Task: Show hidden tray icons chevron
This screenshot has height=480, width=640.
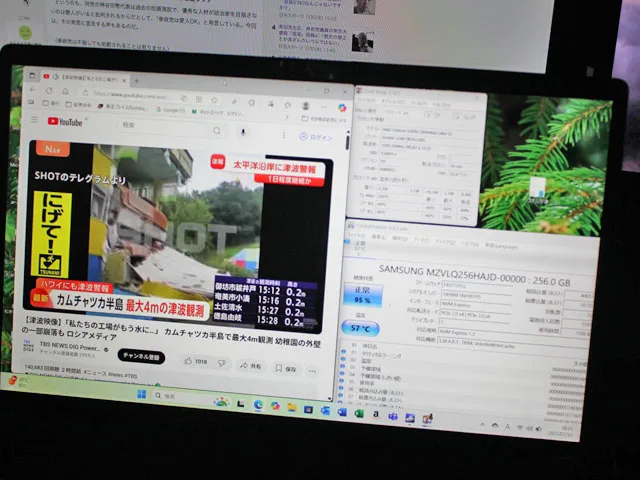Action: (x=482, y=424)
